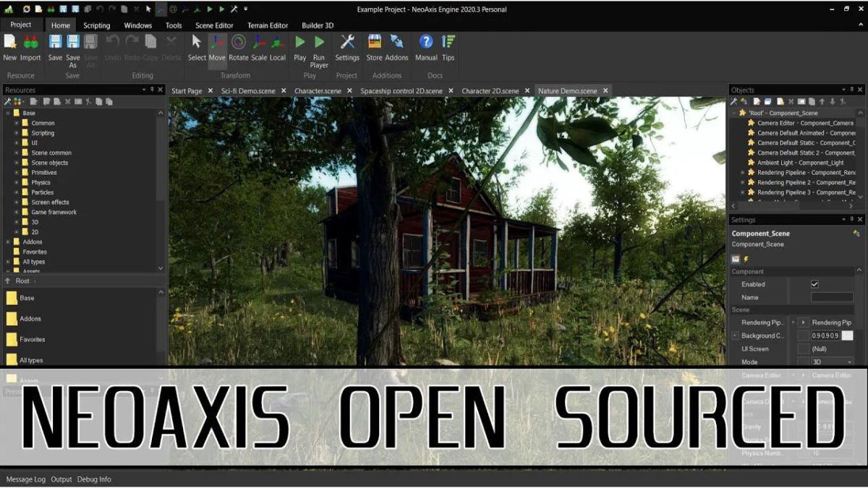This screenshot has height=488, width=868.
Task: Click the properties icon in Settings panel
Action: click(x=736, y=259)
